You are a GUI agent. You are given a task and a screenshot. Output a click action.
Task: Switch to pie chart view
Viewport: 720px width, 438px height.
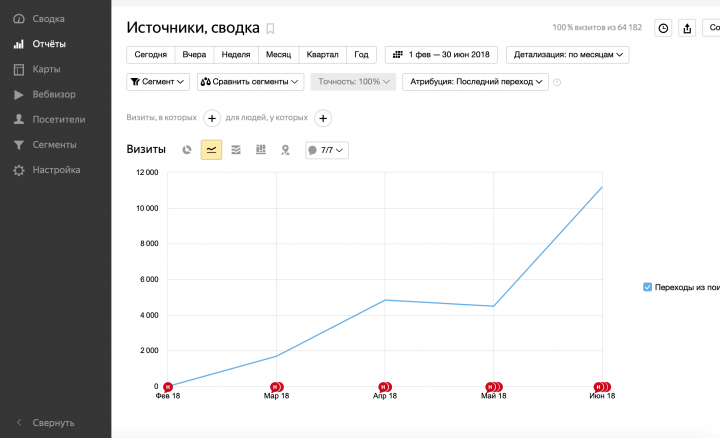coord(186,150)
